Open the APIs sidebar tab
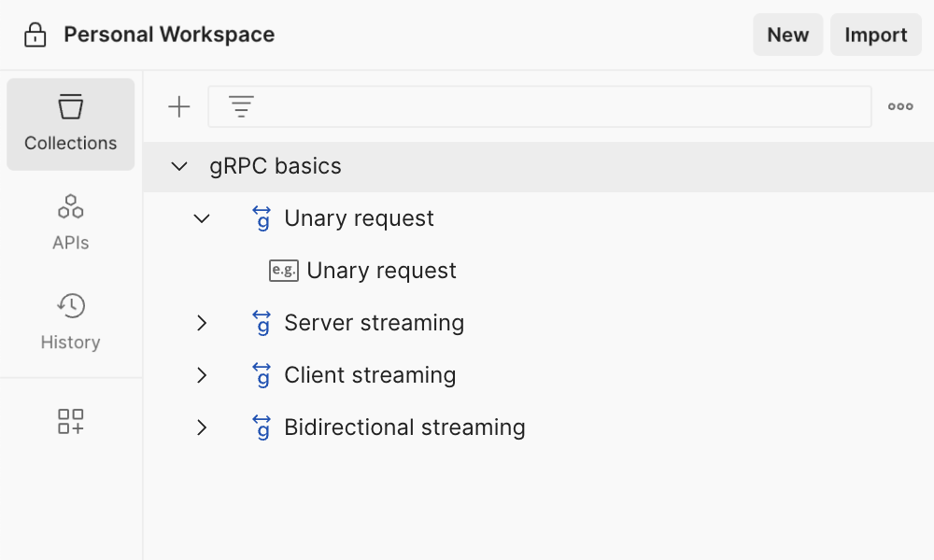 click(71, 223)
